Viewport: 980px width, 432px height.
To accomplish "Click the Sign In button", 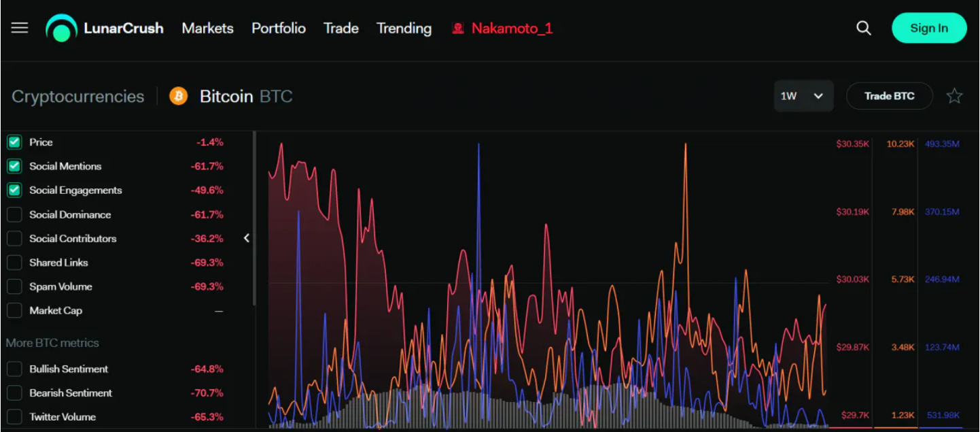I will [x=928, y=28].
